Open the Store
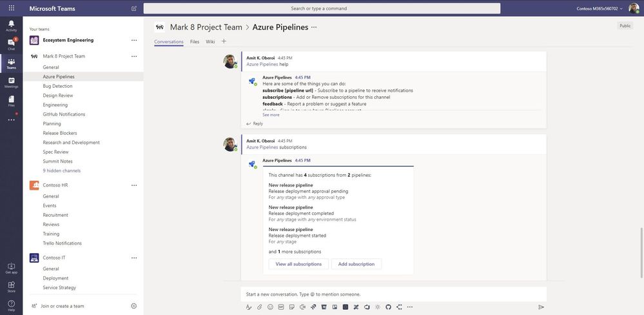The image size is (644, 315). [11, 287]
